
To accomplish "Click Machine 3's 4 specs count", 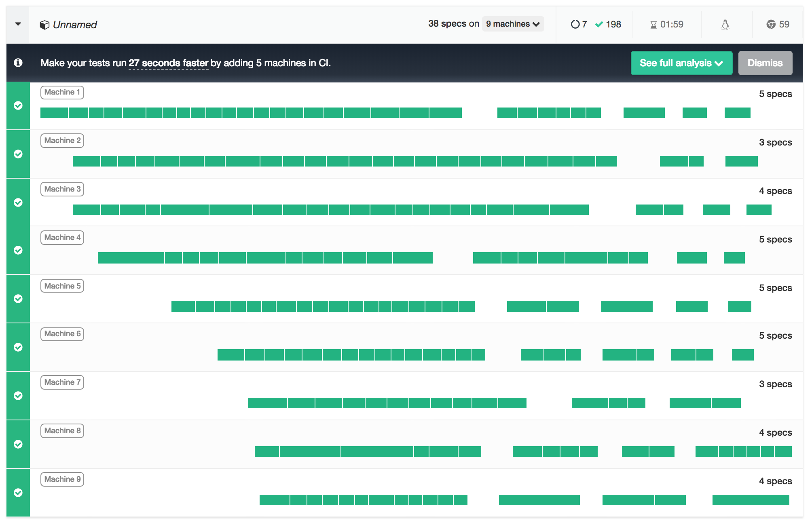I will click(x=775, y=191).
